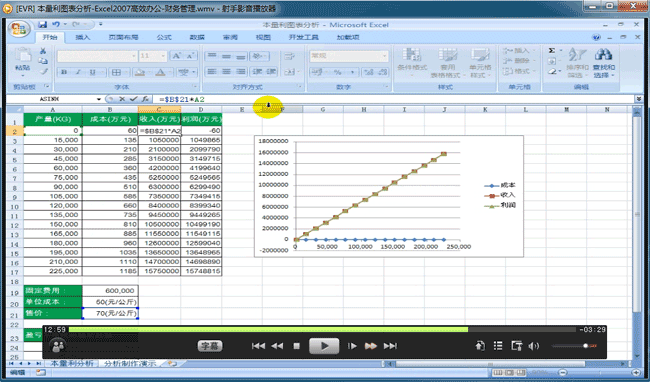Switch to the 插入 (Insert) ribbon tab
This screenshot has width=650, height=382.
click(x=82, y=37)
